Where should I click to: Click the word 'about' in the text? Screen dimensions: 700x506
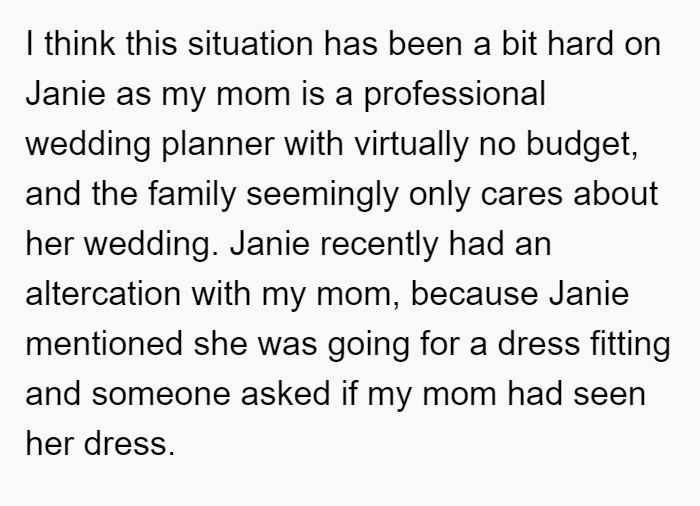(616, 194)
